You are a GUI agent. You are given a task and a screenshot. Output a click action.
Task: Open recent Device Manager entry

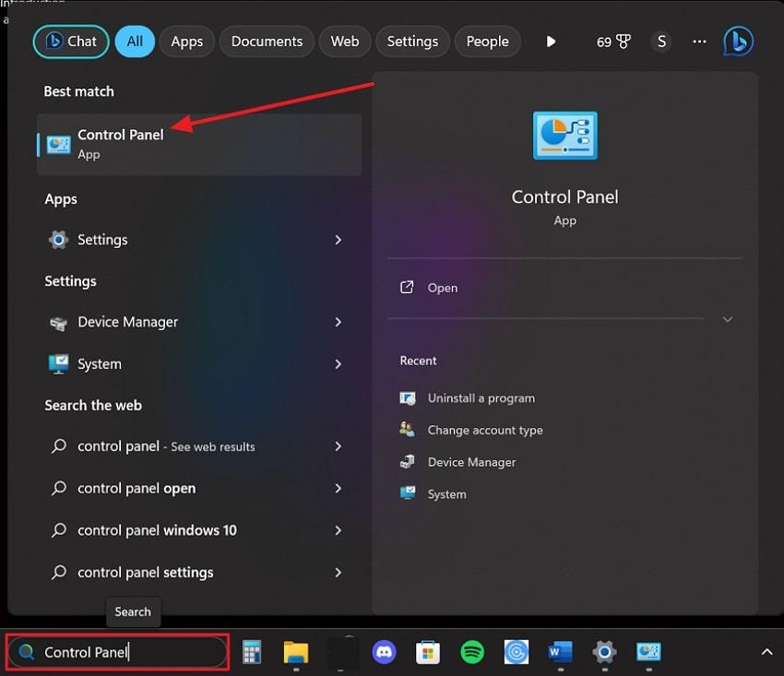click(x=457, y=462)
